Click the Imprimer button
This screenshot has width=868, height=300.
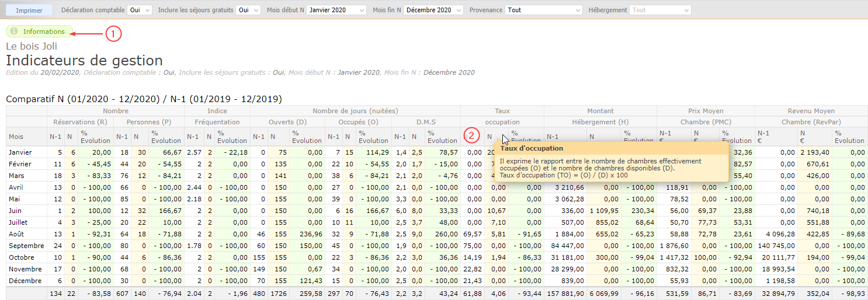(x=29, y=10)
